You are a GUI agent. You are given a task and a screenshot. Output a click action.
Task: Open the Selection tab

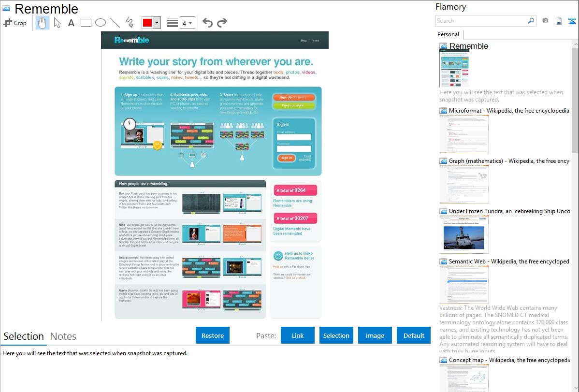tap(24, 336)
